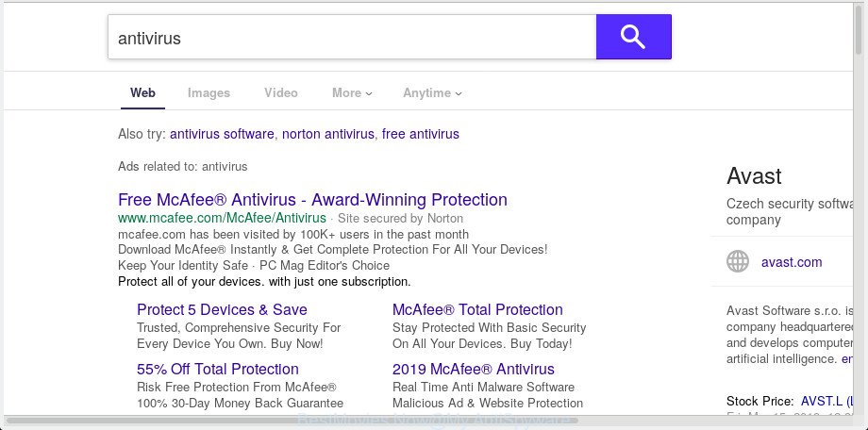Screen dimensions: 868x430
Task: Select the Web tab
Action: pyautogui.click(x=142, y=93)
